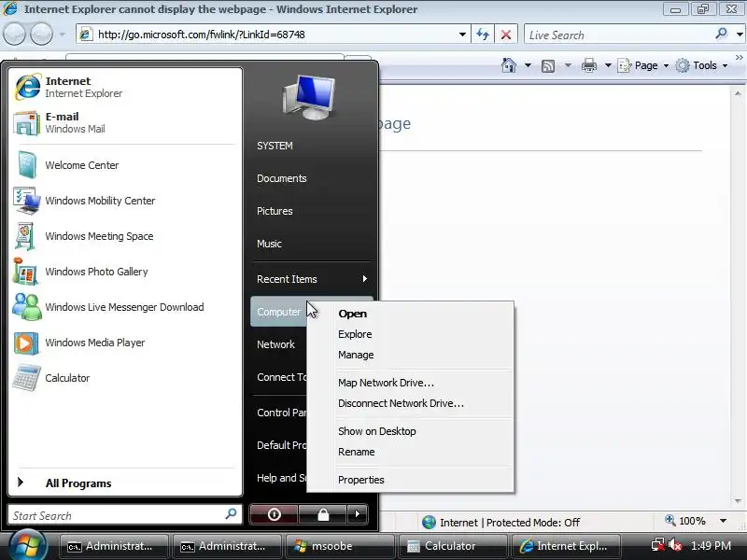Open search provider options dropdown
This screenshot has height=560, width=747.
[740, 35]
